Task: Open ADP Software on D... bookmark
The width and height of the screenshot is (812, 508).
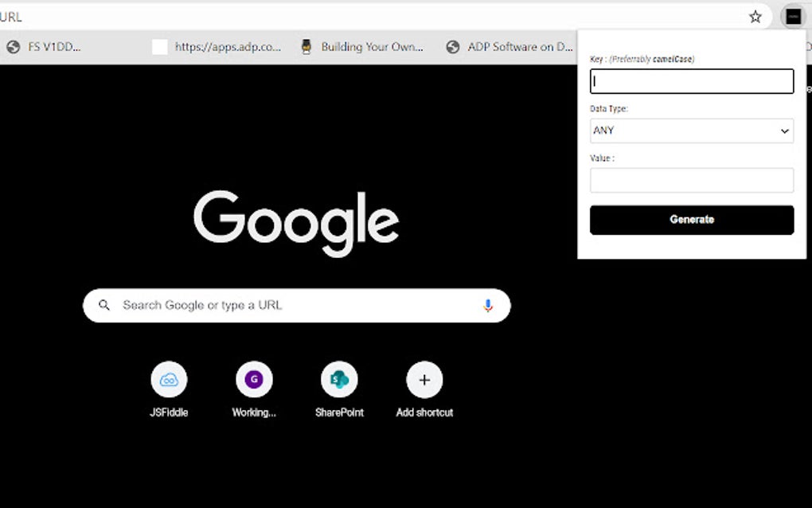Action: point(510,47)
